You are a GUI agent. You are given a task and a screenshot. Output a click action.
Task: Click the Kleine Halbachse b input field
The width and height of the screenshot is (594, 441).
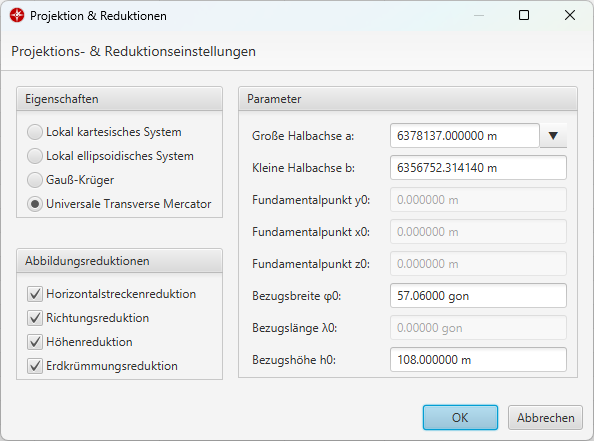pos(478,167)
